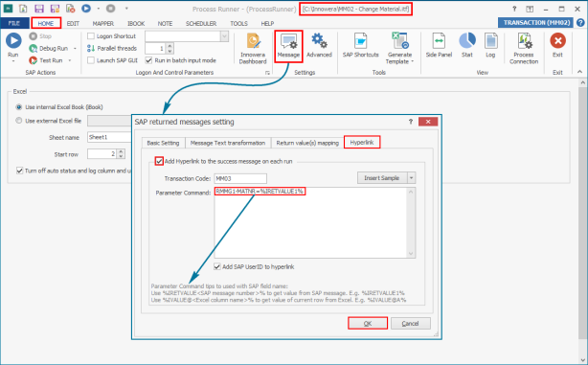Viewport: 588px width, 365px height.
Task: Open the Logon Shortcut dropdown list
Action: tap(224, 36)
